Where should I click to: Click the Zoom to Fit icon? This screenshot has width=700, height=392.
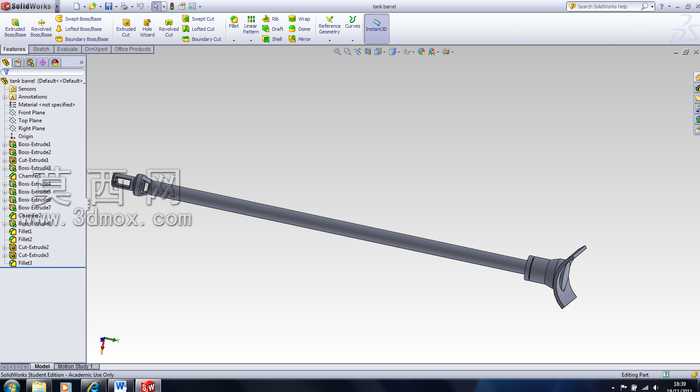(338, 52)
